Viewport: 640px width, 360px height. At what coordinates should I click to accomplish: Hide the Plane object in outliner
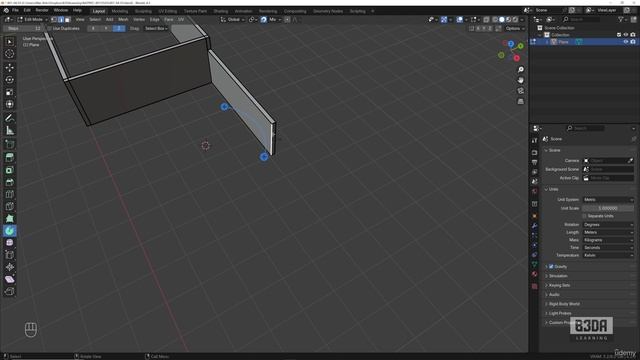click(626, 42)
